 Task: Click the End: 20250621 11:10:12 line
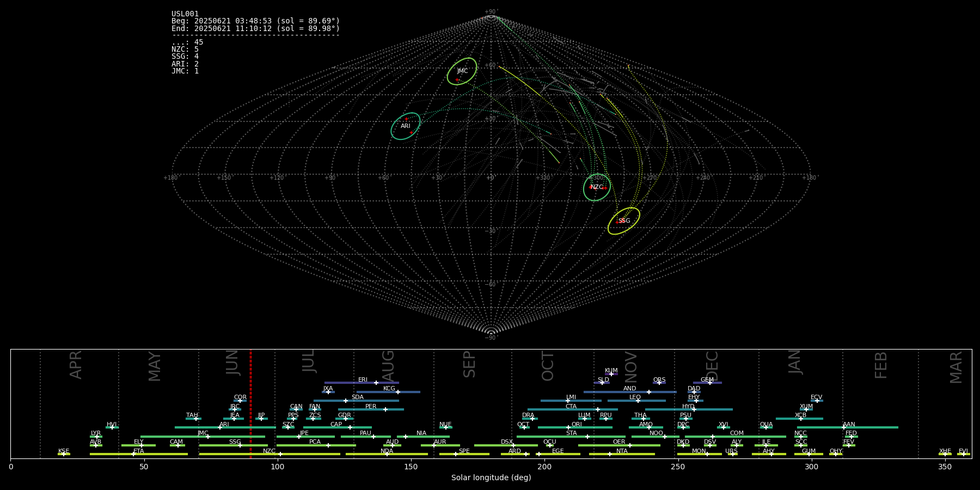click(255, 28)
